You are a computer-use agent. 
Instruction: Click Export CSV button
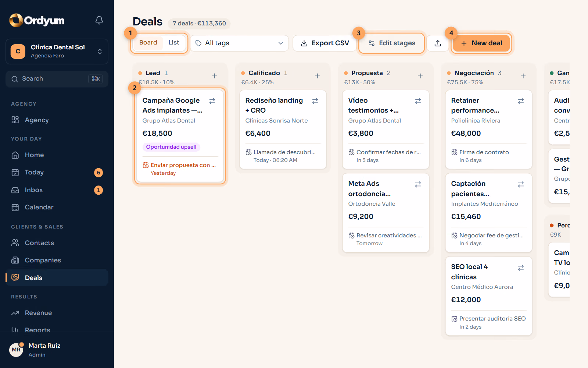[x=325, y=43]
